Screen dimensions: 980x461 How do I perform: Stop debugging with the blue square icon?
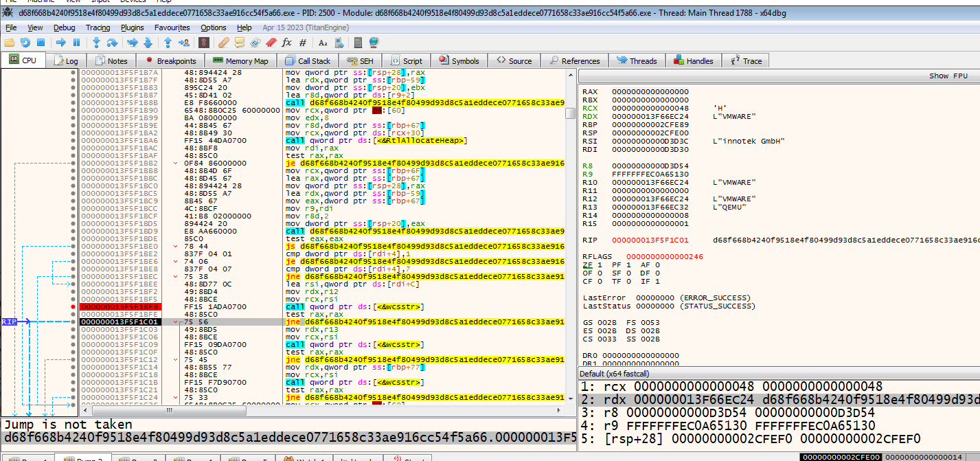(x=41, y=43)
